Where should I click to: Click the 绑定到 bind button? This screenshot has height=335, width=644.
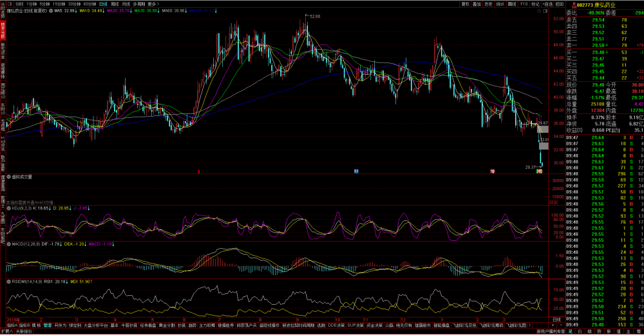pos(75,325)
